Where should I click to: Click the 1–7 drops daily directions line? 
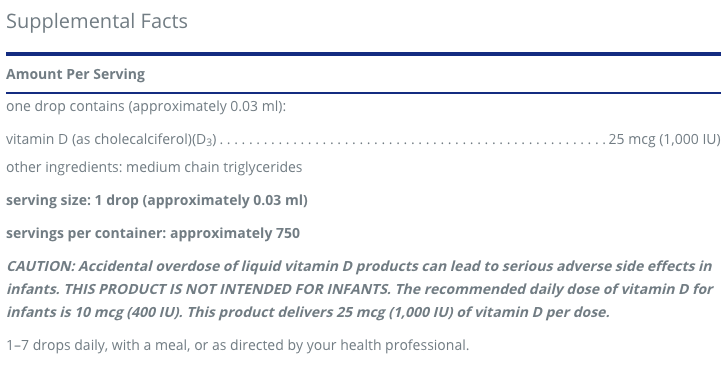(238, 345)
